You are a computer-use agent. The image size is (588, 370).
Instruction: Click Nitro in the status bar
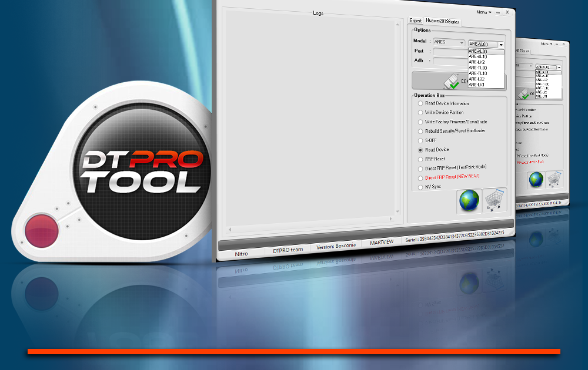coord(241,254)
